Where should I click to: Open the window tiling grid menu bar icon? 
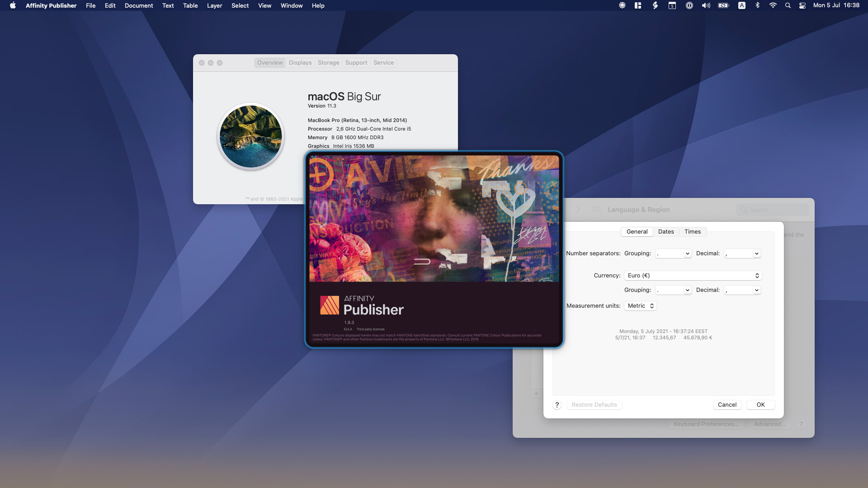pos(638,5)
